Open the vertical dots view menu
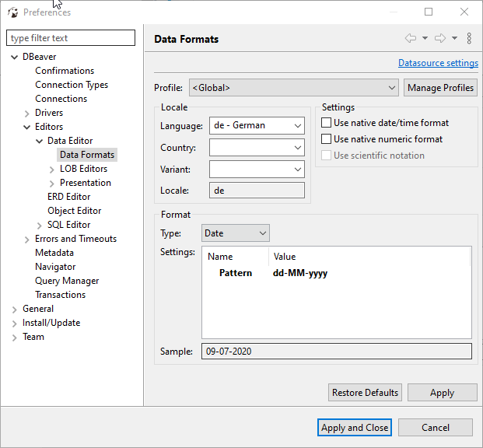This screenshot has height=448, width=483. point(469,39)
